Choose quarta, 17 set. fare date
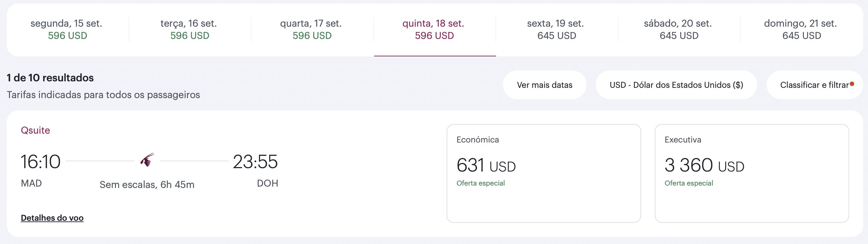This screenshot has width=868, height=244. [312, 29]
